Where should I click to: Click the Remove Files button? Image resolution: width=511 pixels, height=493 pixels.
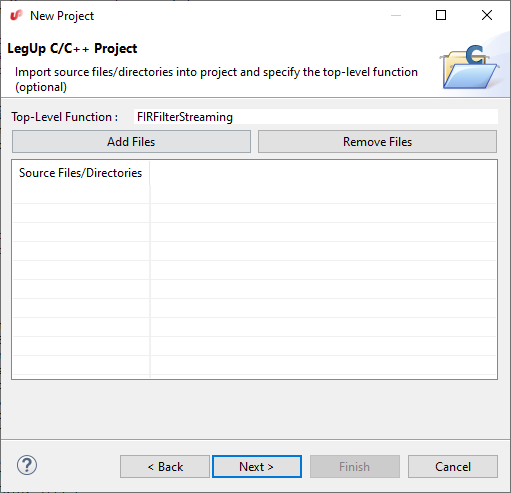(377, 142)
